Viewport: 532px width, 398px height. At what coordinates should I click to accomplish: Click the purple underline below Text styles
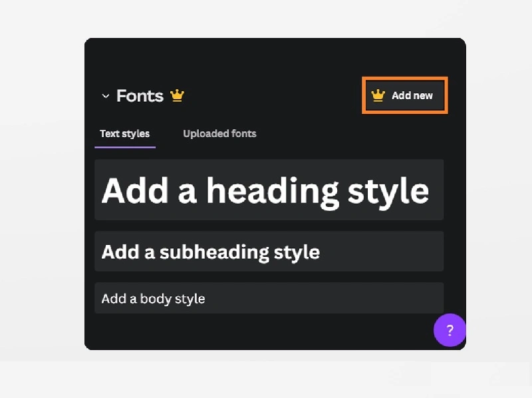pos(125,146)
